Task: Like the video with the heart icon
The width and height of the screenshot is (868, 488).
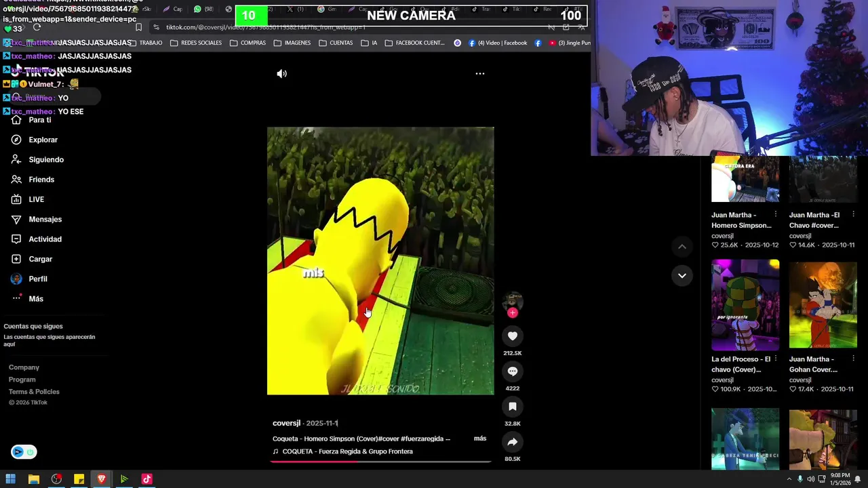Action: click(x=513, y=336)
